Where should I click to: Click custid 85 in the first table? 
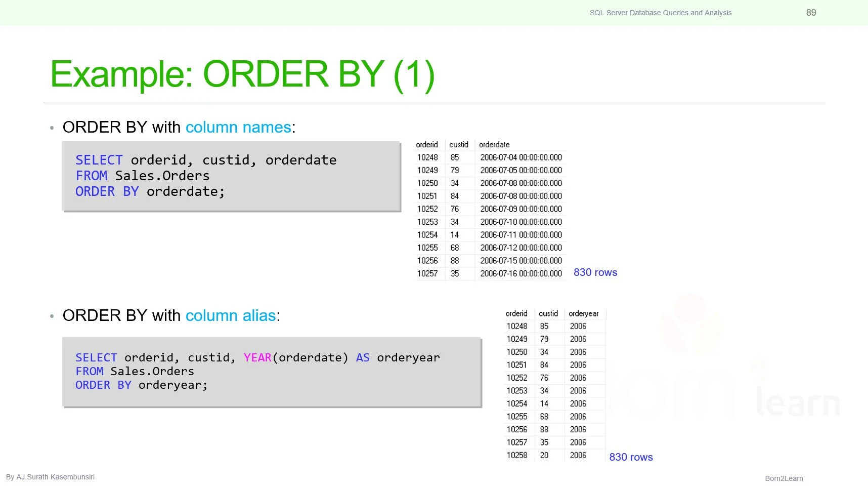pyautogui.click(x=455, y=157)
